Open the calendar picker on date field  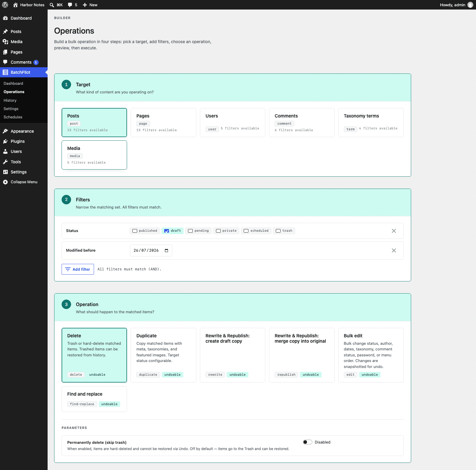(167, 250)
